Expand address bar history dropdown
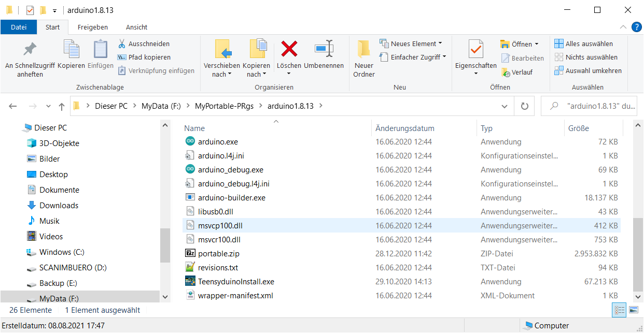Screen dimensions: 644x333 pos(505,106)
